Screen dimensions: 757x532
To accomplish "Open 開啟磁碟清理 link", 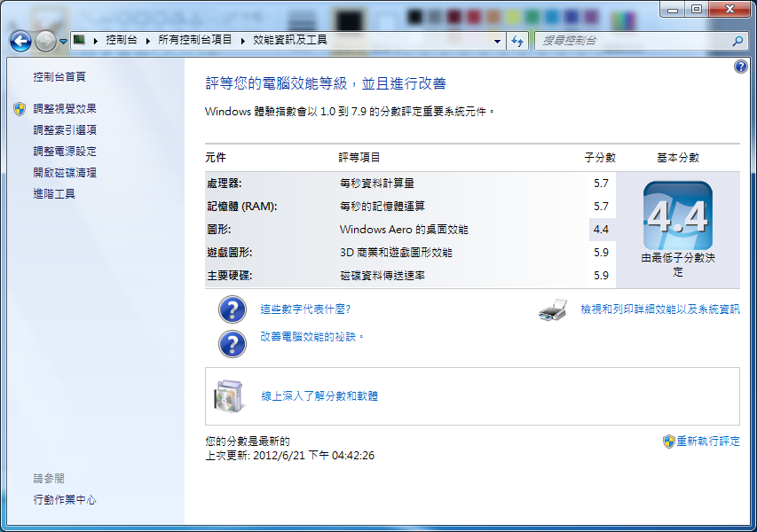I will pyautogui.click(x=65, y=173).
